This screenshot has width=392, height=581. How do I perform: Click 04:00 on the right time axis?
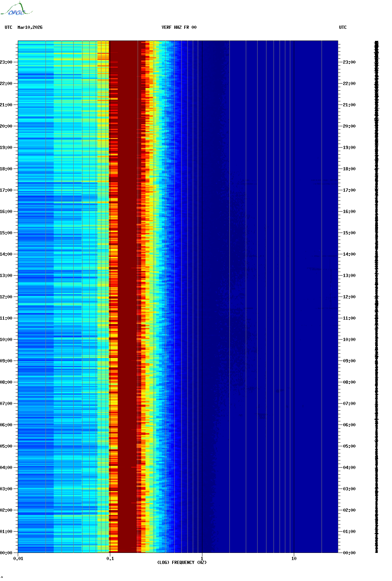(x=349, y=468)
